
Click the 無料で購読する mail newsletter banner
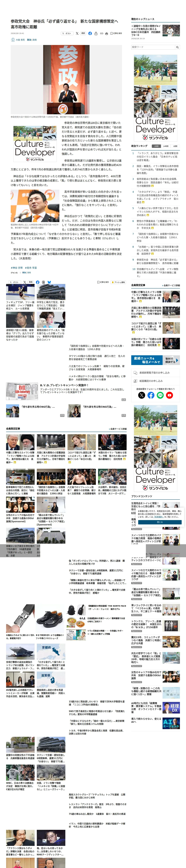pyautogui.click(x=155, y=360)
